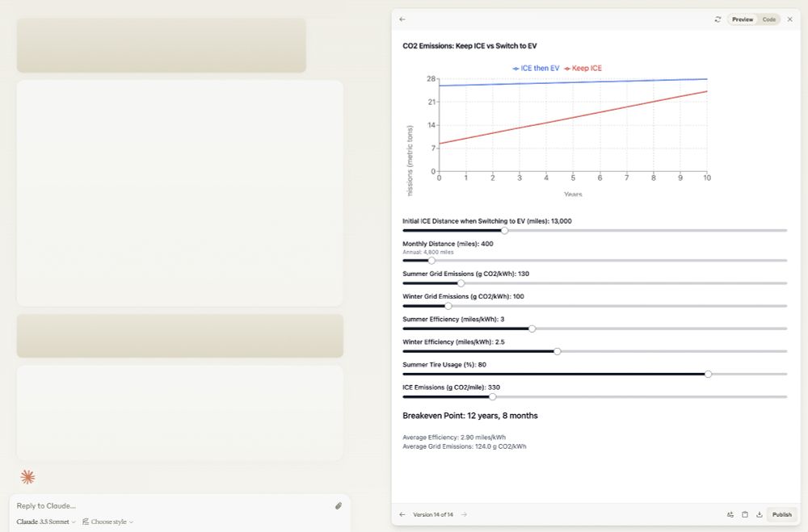Viewport: 808px width, 532px height.
Task: Refresh the artifact preview
Action: click(x=717, y=19)
